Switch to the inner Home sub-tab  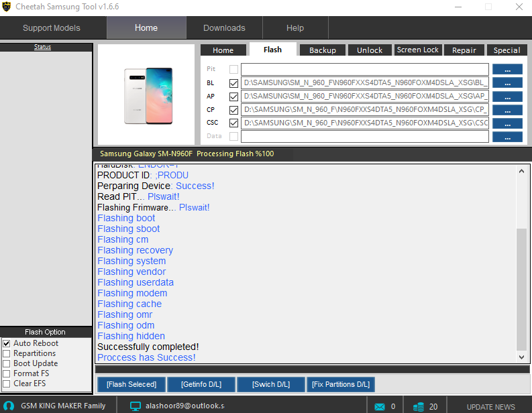tap(223, 50)
